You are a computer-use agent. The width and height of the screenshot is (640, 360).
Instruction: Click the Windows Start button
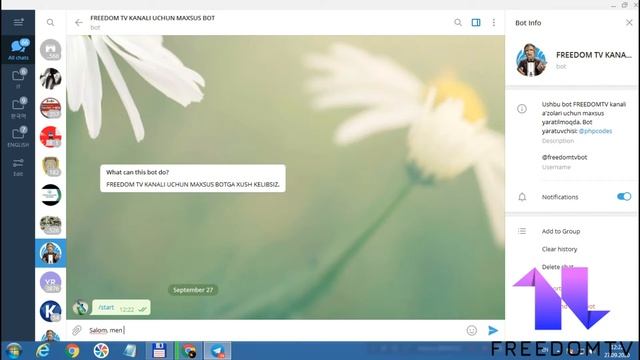(x=13, y=351)
